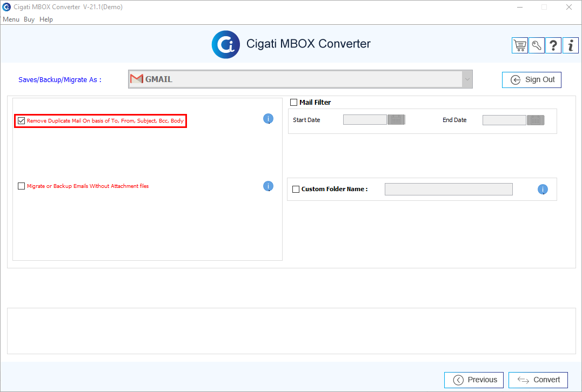This screenshot has height=392, width=582.
Task: Click the Start Date input field
Action: click(x=365, y=120)
